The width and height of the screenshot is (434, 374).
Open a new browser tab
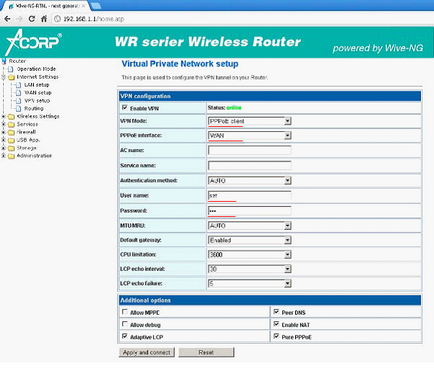coord(96,6)
